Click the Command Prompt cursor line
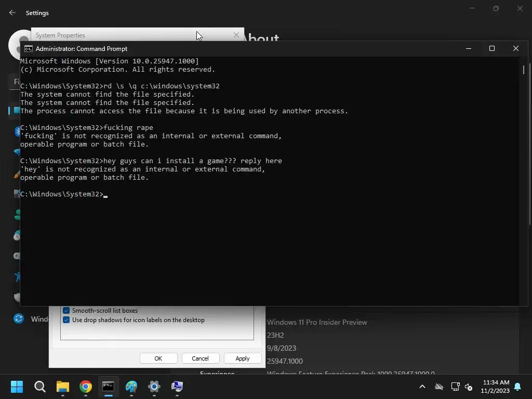The width and height of the screenshot is (532, 399). (x=64, y=194)
